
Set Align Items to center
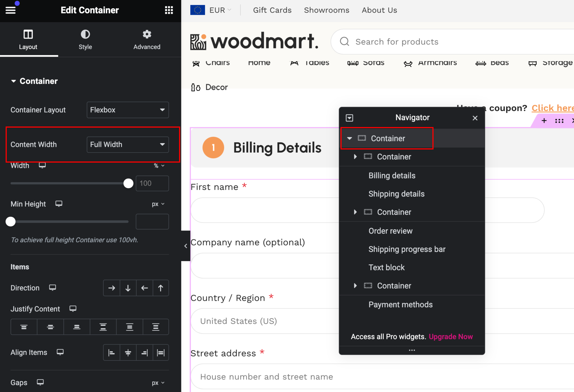click(x=128, y=352)
